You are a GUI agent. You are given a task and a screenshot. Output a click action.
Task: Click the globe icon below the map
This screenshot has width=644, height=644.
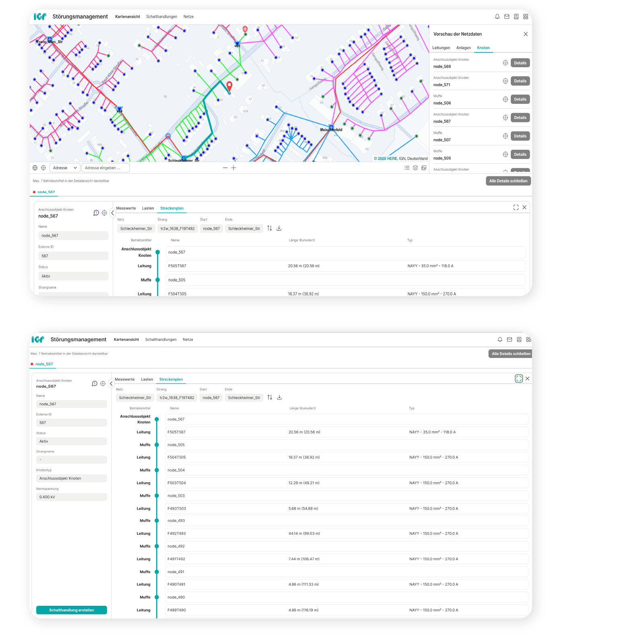pyautogui.click(x=35, y=168)
